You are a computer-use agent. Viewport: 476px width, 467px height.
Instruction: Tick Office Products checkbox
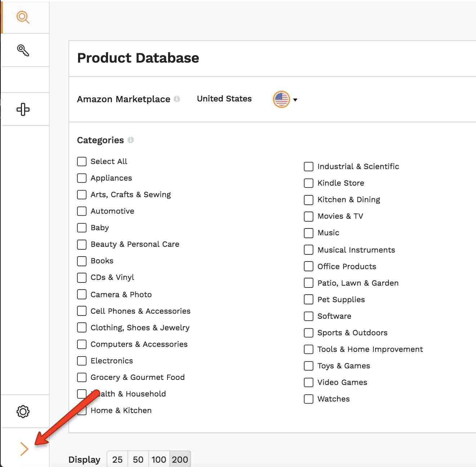coord(309,266)
